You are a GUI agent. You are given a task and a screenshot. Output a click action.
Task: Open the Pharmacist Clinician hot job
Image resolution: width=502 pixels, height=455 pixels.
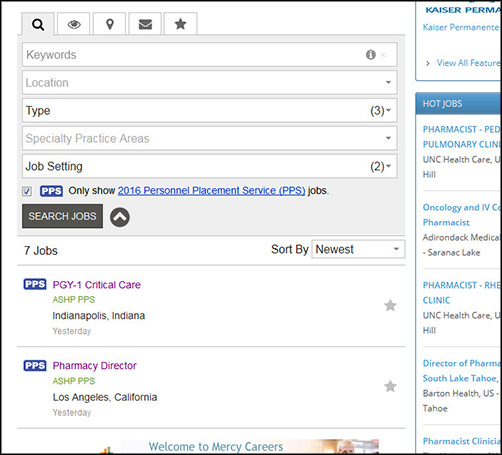(x=461, y=441)
